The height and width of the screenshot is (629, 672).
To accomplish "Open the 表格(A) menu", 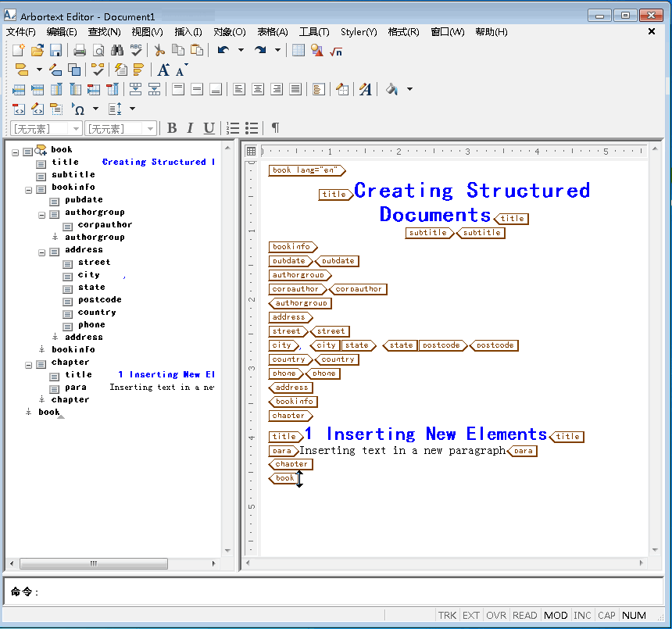I will 273,32.
